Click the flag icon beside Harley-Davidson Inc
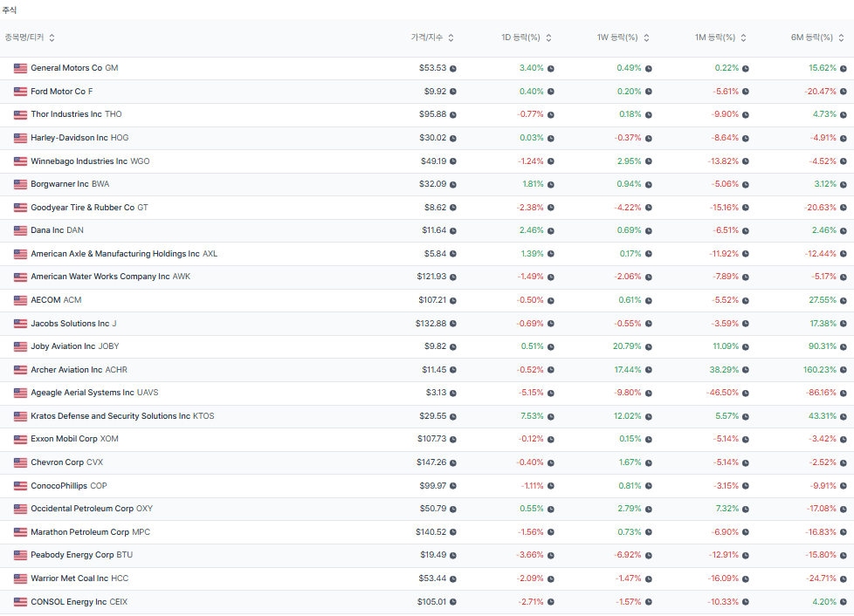 [20, 138]
